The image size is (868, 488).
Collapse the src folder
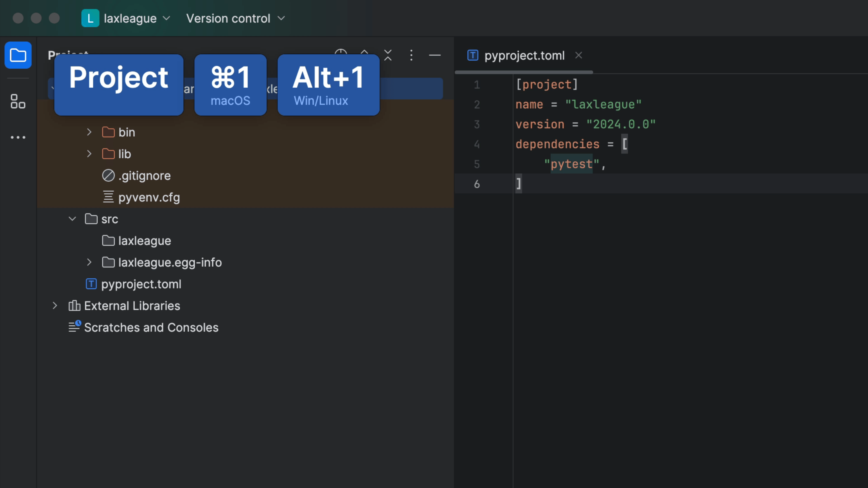(x=72, y=219)
